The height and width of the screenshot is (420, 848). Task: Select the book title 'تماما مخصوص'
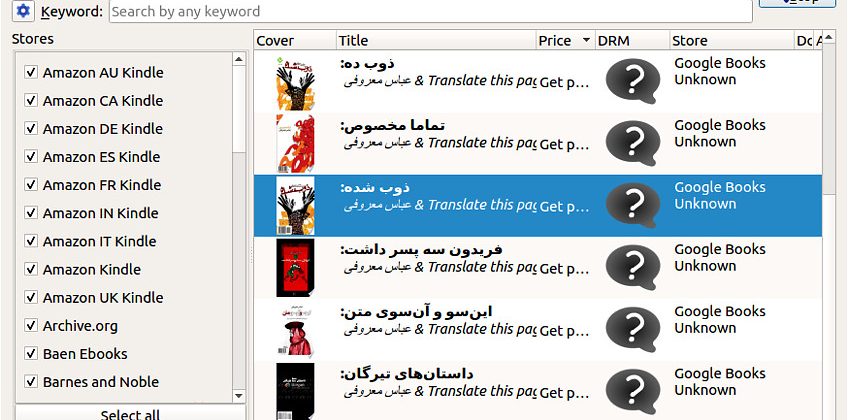pyautogui.click(x=393, y=125)
